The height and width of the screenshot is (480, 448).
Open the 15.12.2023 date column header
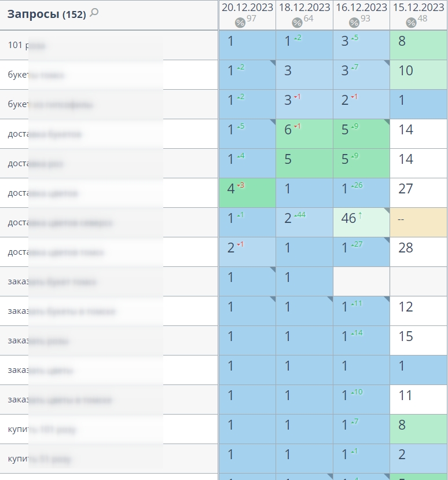(x=418, y=8)
